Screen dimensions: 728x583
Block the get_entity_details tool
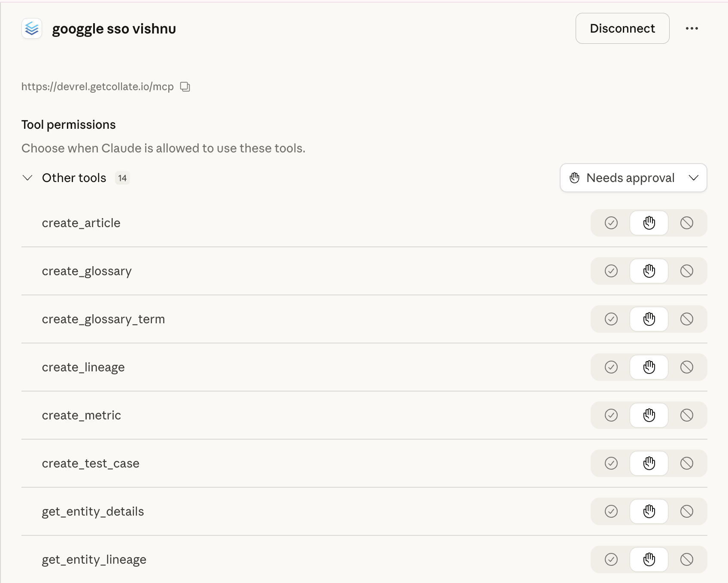(x=687, y=511)
